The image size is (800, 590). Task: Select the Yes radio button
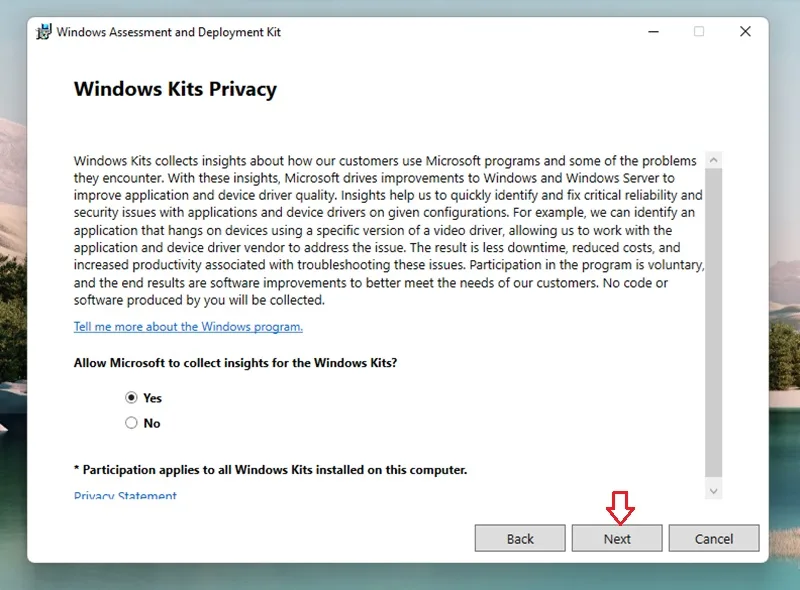tap(132, 398)
